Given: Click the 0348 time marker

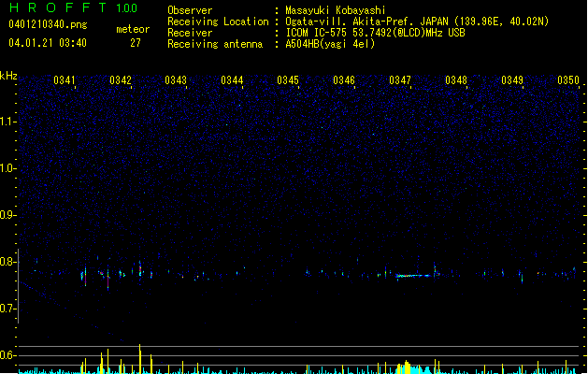Looking at the screenshot, I should [456, 80].
